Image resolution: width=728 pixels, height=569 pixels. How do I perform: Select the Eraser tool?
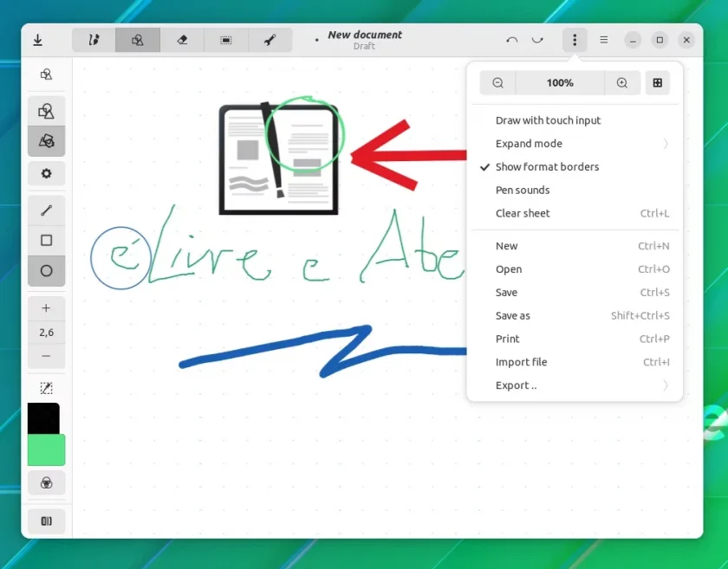click(182, 40)
